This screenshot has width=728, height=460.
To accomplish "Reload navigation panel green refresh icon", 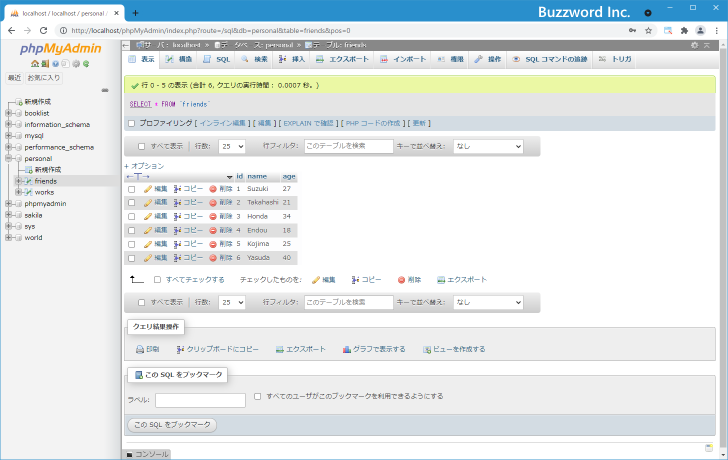I will [86, 64].
